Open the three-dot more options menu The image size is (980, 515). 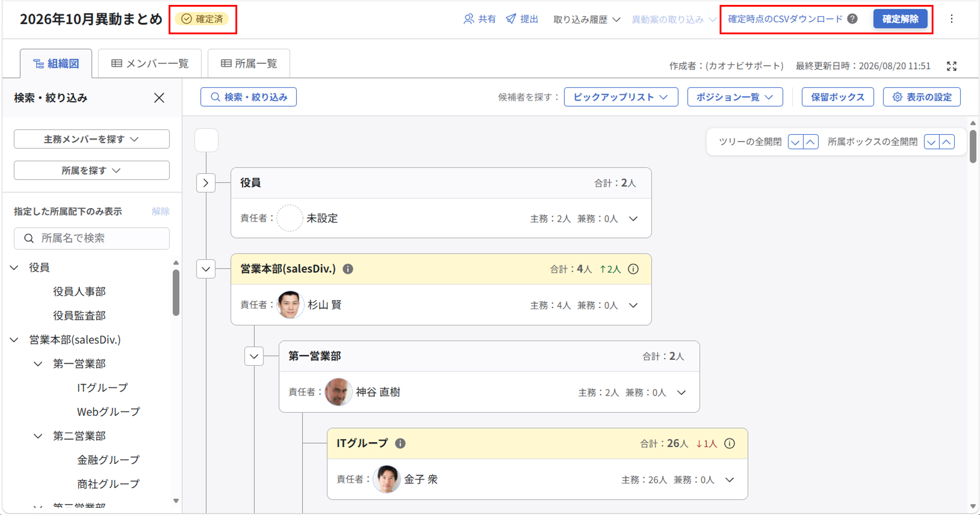(951, 19)
